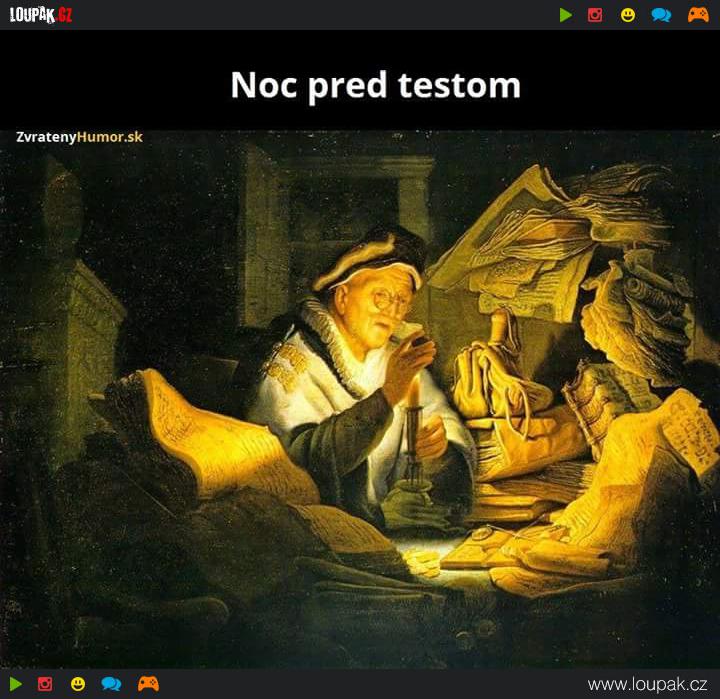Click the orange gamepad icon in bottom bar
The height and width of the screenshot is (699, 720).
pyautogui.click(x=148, y=684)
